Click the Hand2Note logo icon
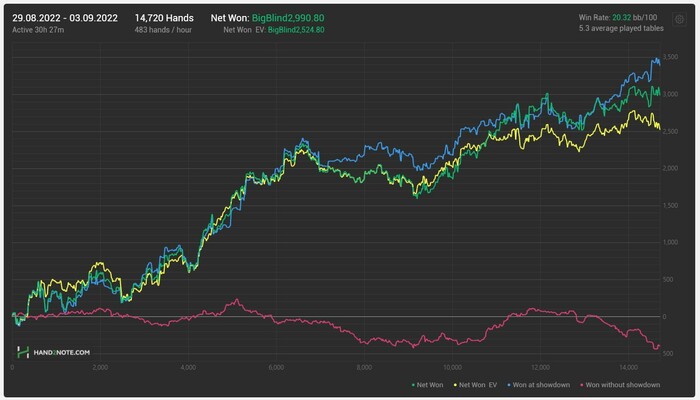Image resolution: width=700 pixels, height=400 pixels. coord(22,352)
